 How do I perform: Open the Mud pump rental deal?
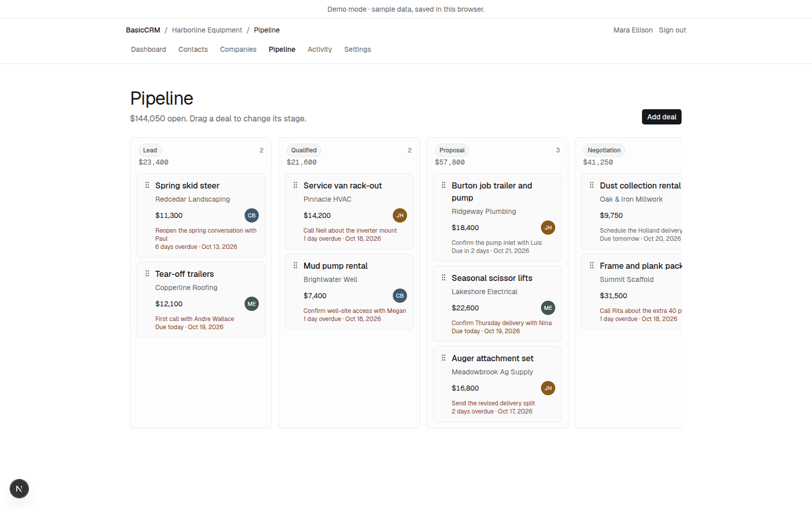[335, 266]
